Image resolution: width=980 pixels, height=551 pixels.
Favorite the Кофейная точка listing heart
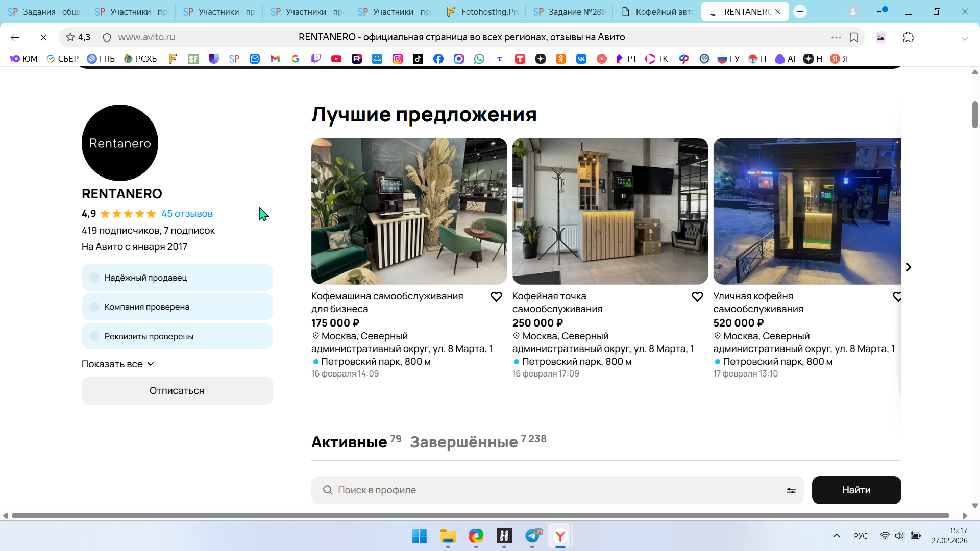pyautogui.click(x=697, y=297)
